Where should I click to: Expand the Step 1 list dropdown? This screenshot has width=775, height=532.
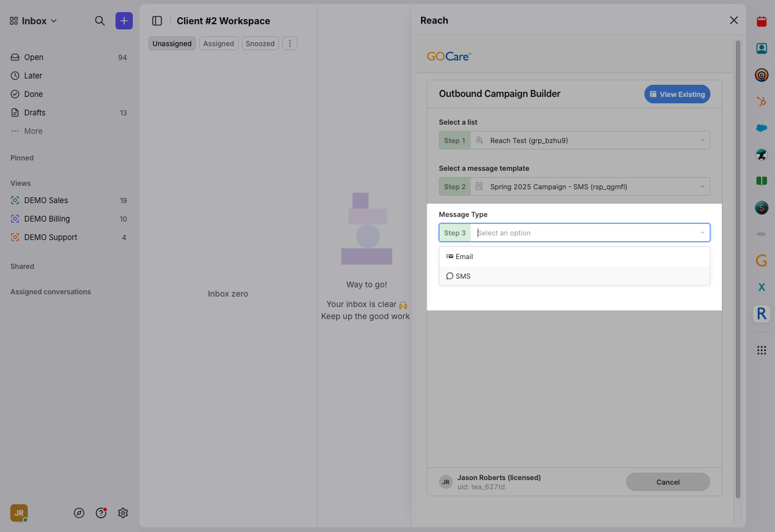tap(590, 140)
